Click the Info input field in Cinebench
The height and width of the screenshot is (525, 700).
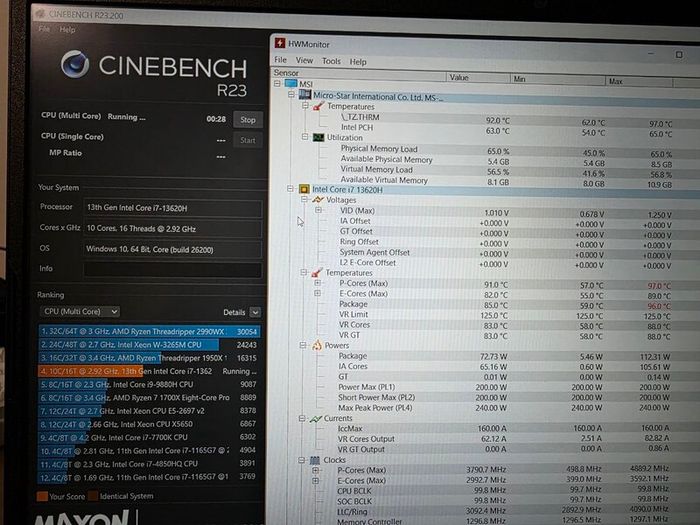[x=172, y=270]
